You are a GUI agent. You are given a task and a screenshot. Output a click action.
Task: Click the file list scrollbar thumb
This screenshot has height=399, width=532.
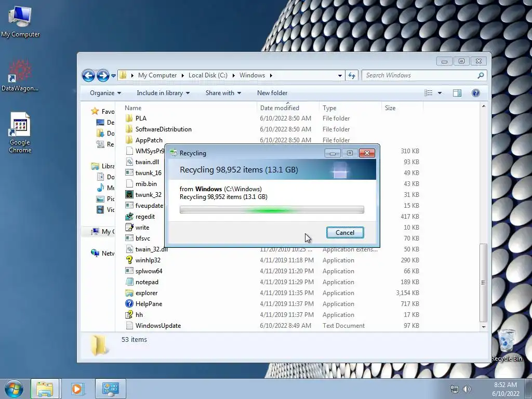click(483, 283)
